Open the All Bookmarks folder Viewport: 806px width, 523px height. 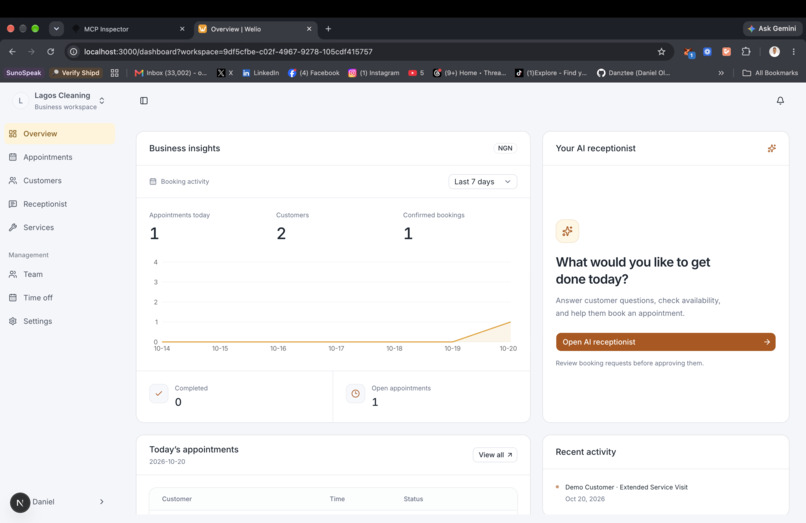coord(770,73)
